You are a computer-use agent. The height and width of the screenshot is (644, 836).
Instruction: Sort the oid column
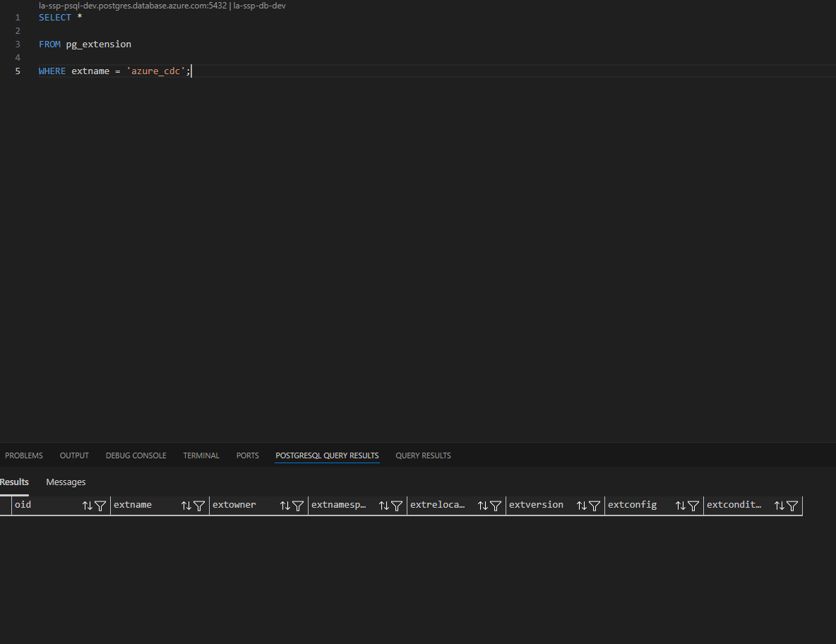[x=88, y=506]
